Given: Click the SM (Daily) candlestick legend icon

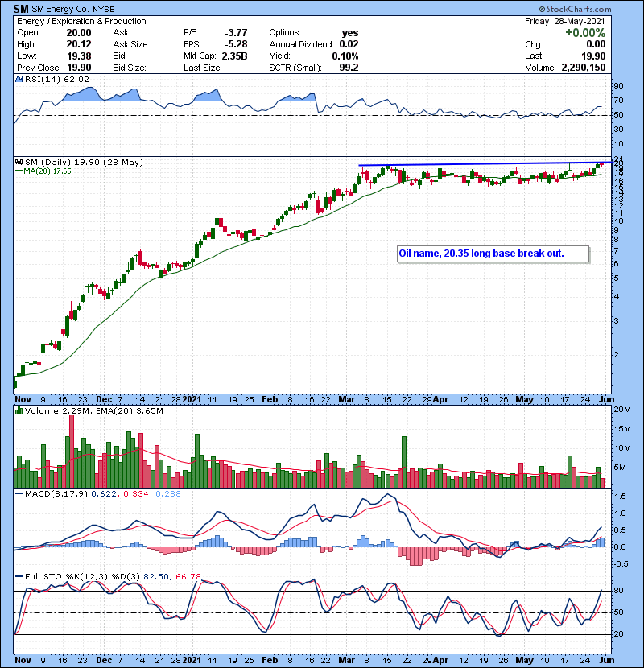Looking at the screenshot, I should (x=18, y=163).
